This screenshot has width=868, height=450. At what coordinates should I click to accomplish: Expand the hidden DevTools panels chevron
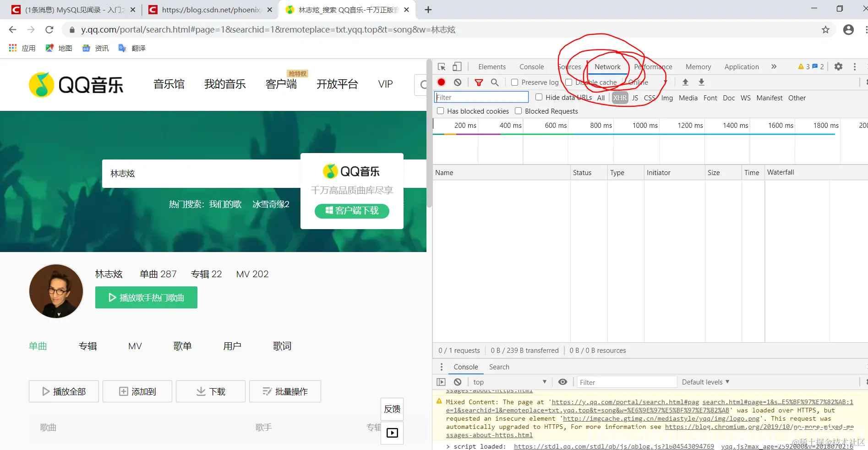[x=774, y=66]
